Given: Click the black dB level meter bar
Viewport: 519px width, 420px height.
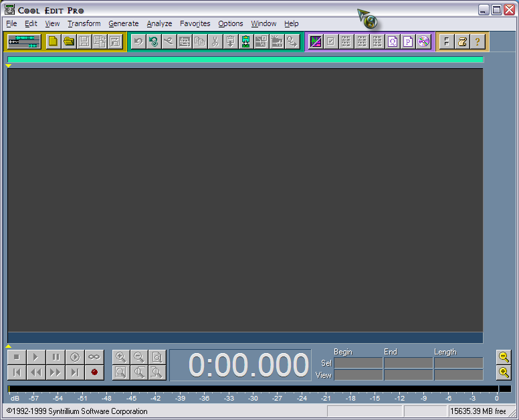Looking at the screenshot, I should pyautogui.click(x=259, y=389).
